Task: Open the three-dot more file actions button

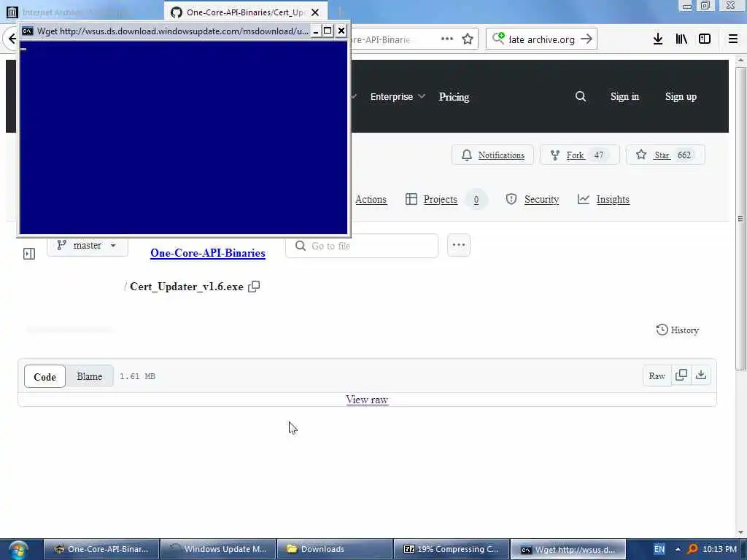Action: [459, 245]
